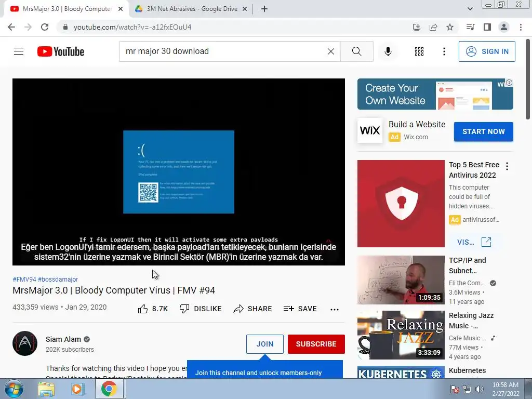Open more actions ellipsis under video

(335, 309)
